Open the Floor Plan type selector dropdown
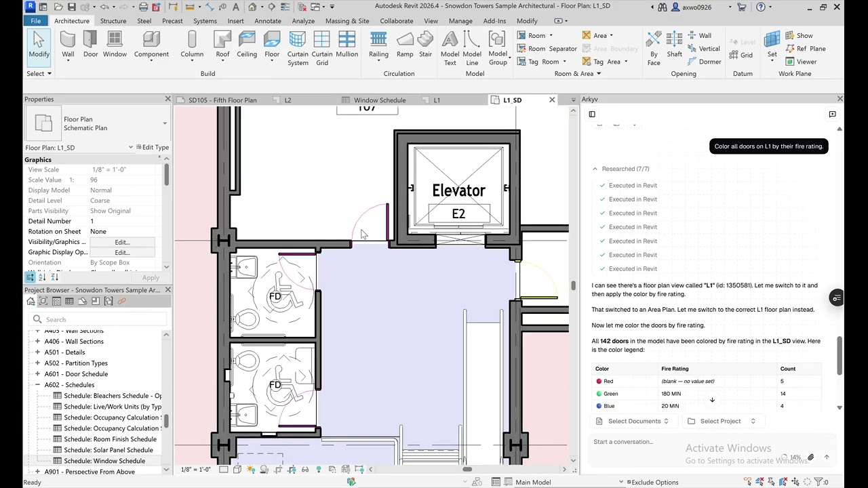 click(x=164, y=123)
